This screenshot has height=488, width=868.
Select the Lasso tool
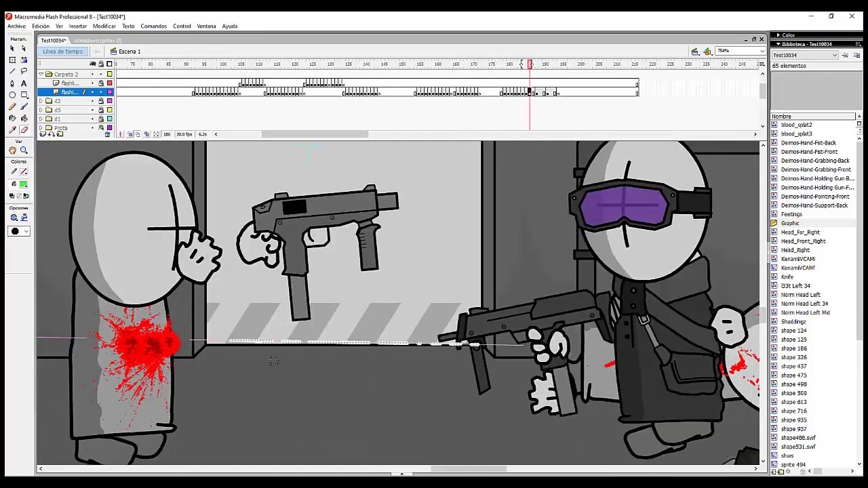24,71
